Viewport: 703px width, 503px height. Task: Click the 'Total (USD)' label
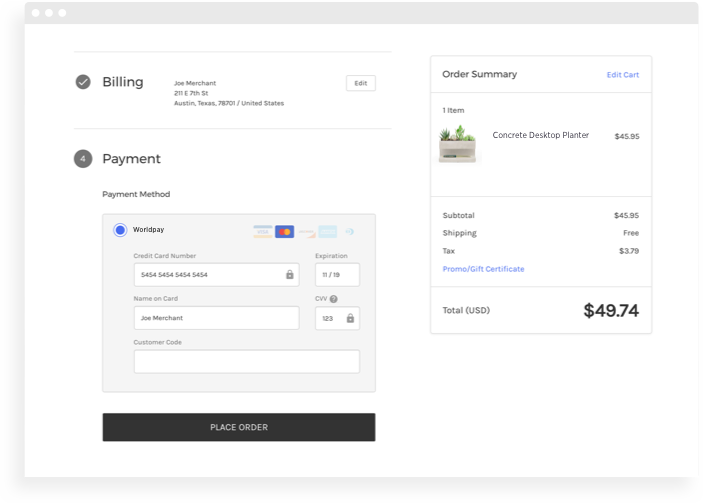point(466,310)
